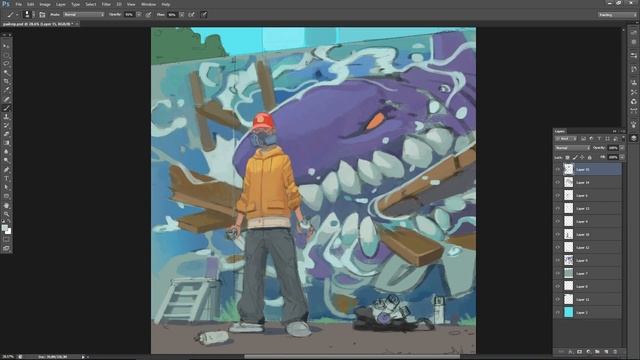Click the delete layer trash icon
640x360 pixels.
click(615, 351)
